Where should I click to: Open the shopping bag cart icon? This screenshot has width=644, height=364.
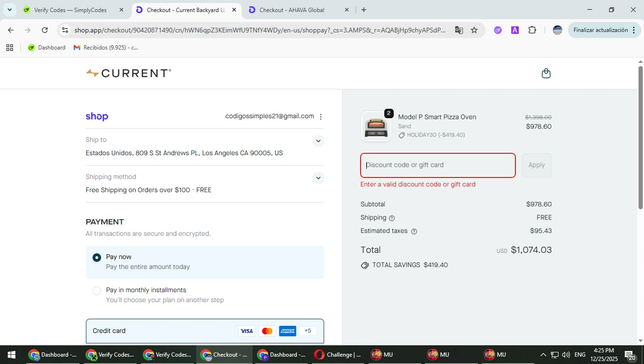[x=546, y=73]
